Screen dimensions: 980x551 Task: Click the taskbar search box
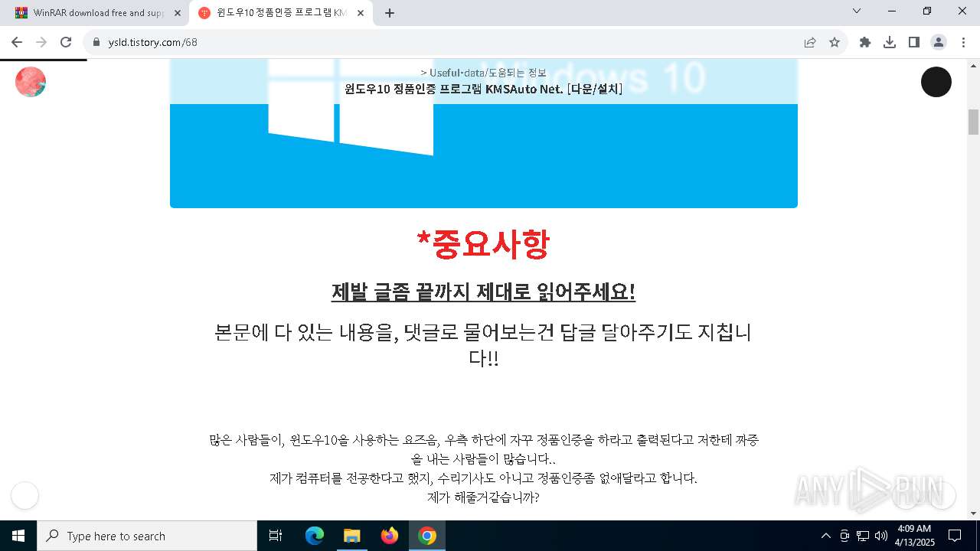tap(147, 536)
